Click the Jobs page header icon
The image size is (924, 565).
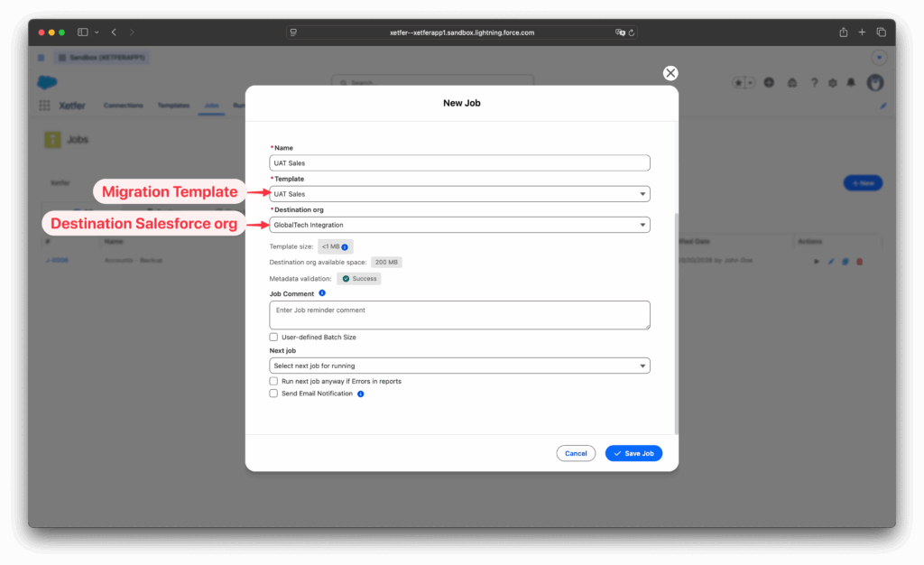[x=52, y=140]
